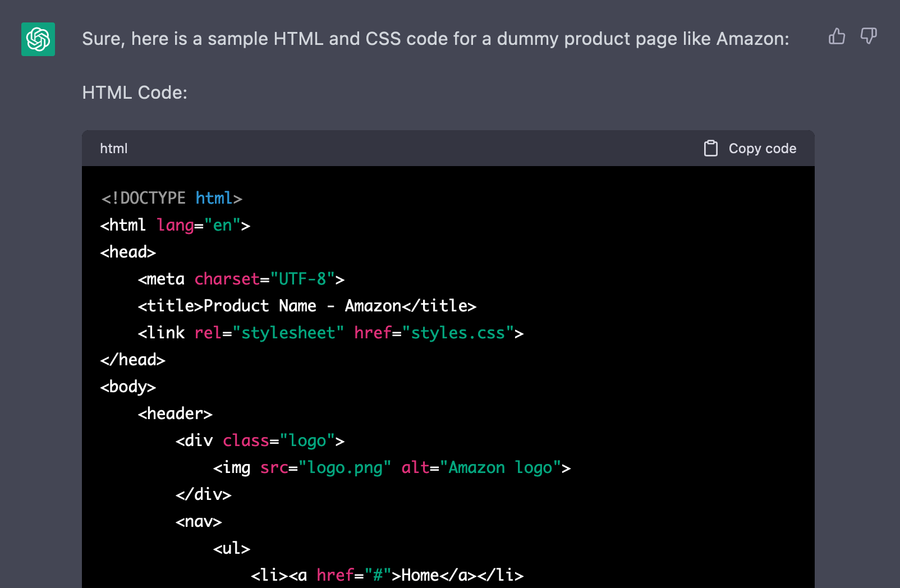Click the HTML Code: heading text
Viewport: 900px width, 588px height.
coord(135,92)
